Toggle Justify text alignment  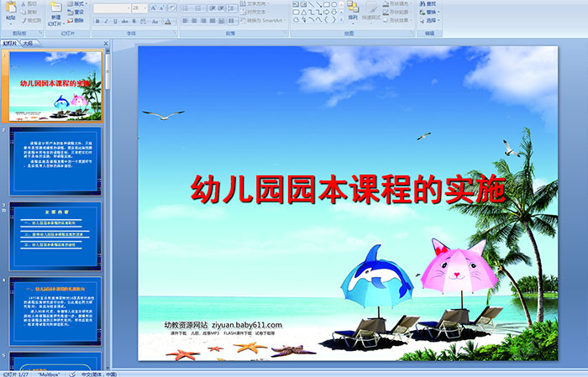click(x=213, y=21)
